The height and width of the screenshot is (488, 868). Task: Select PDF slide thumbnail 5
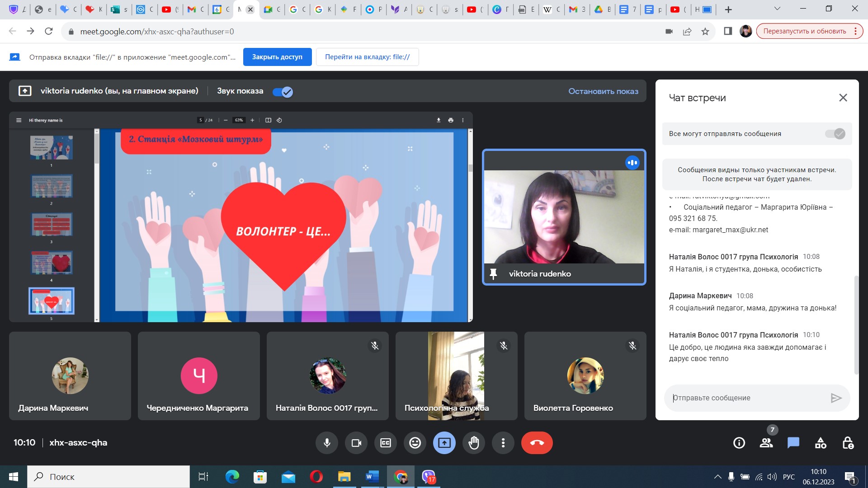pos(52,301)
